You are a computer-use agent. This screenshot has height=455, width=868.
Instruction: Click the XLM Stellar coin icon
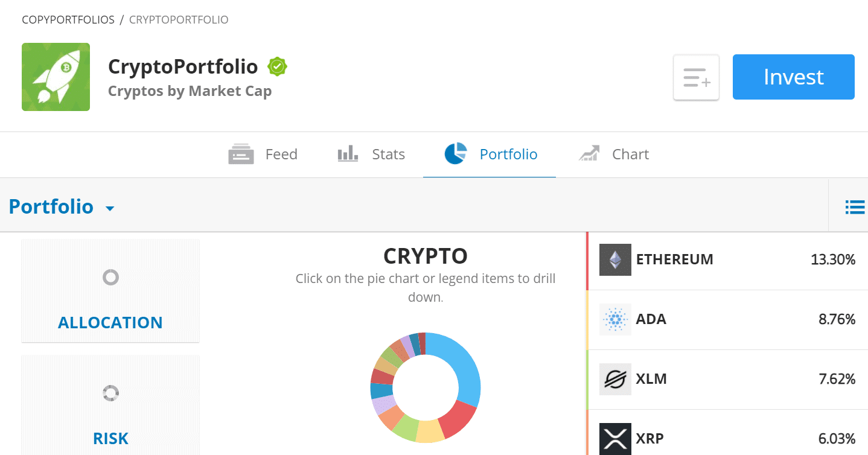point(615,379)
